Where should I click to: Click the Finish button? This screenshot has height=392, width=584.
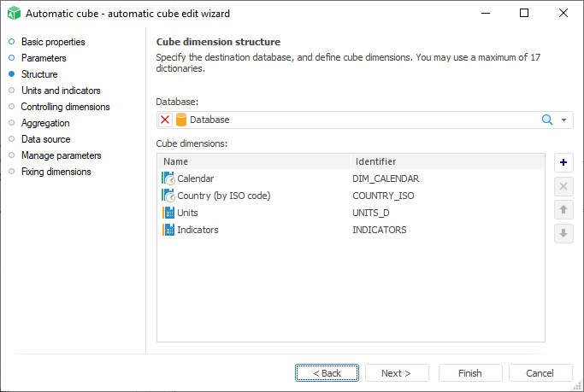tap(470, 373)
